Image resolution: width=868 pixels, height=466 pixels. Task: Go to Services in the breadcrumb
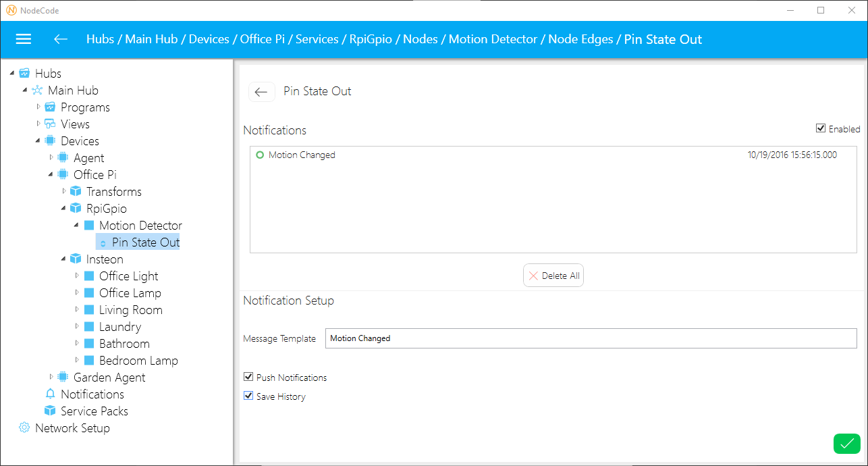tap(317, 39)
